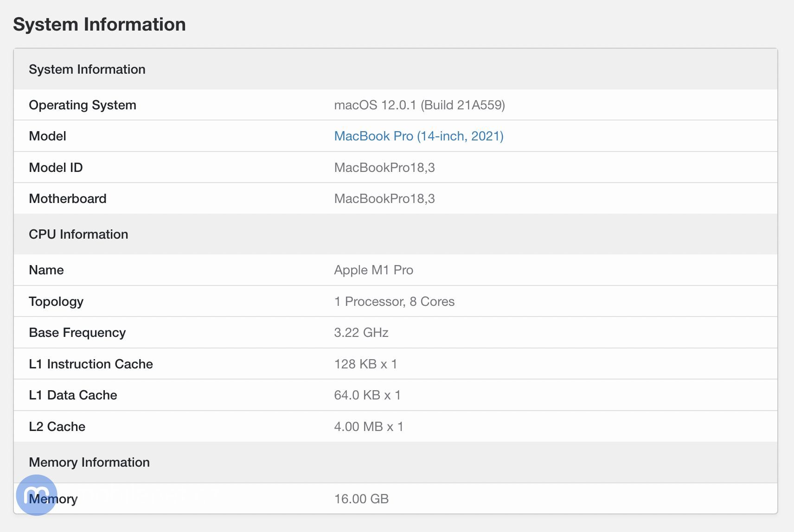Click the Base Frequency 3.22 GHz value
The width and height of the screenshot is (794, 532).
click(361, 332)
